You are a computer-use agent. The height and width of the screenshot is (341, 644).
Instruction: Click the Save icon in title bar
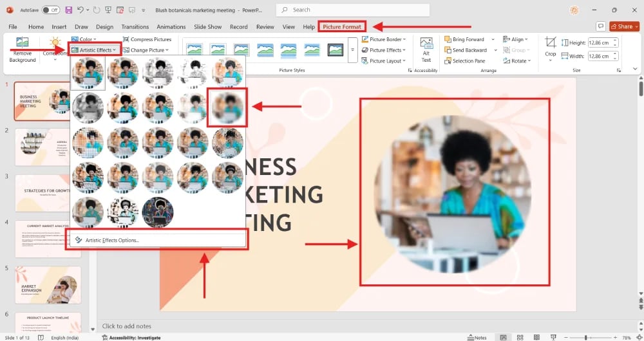coord(68,10)
